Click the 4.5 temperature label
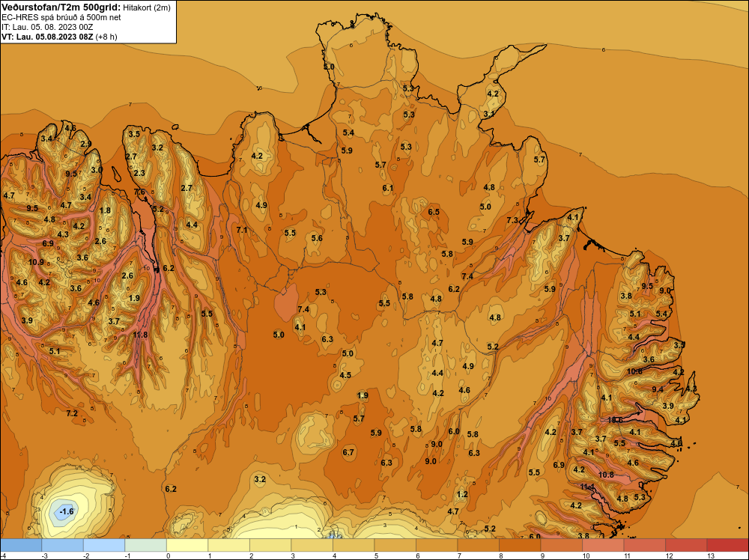 coord(345,375)
